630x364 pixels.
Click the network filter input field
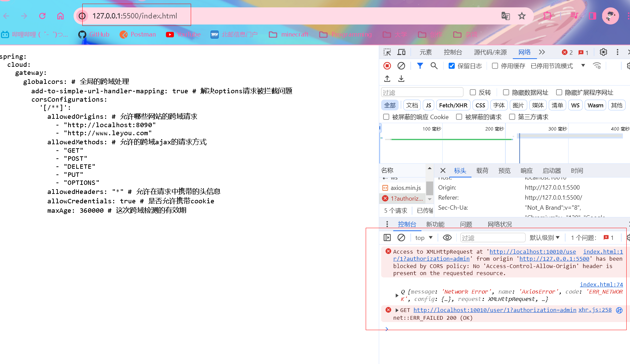422,92
